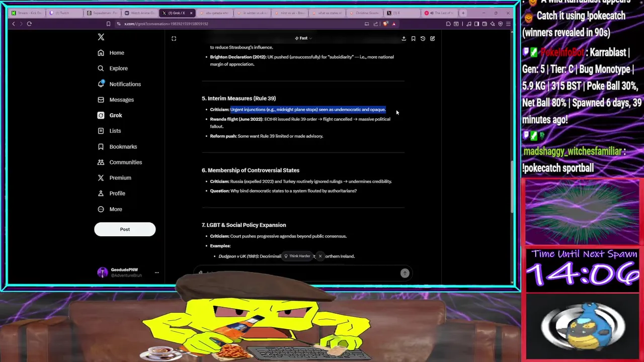Click the Explore magnifier icon
This screenshot has height=362, width=644.
(x=101, y=68)
